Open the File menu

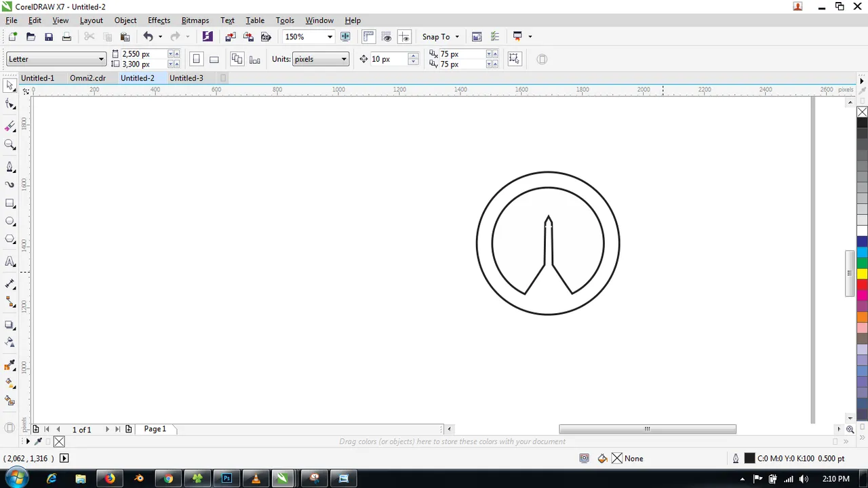pos(12,20)
